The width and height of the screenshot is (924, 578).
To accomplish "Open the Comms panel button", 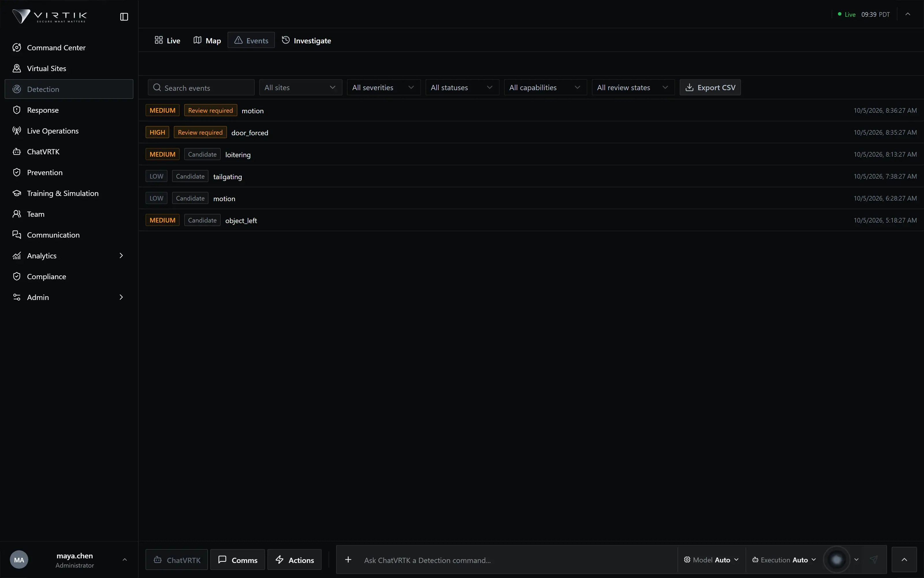I will [x=237, y=560].
